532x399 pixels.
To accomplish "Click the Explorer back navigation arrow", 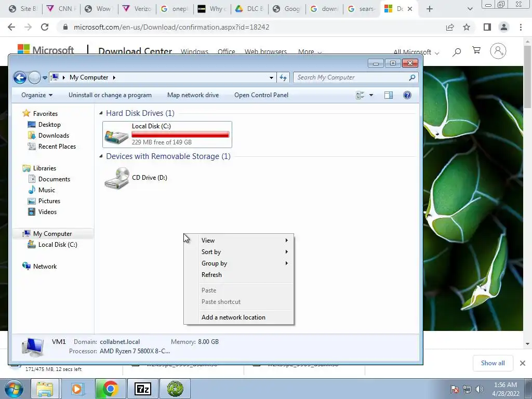I will tap(20, 77).
